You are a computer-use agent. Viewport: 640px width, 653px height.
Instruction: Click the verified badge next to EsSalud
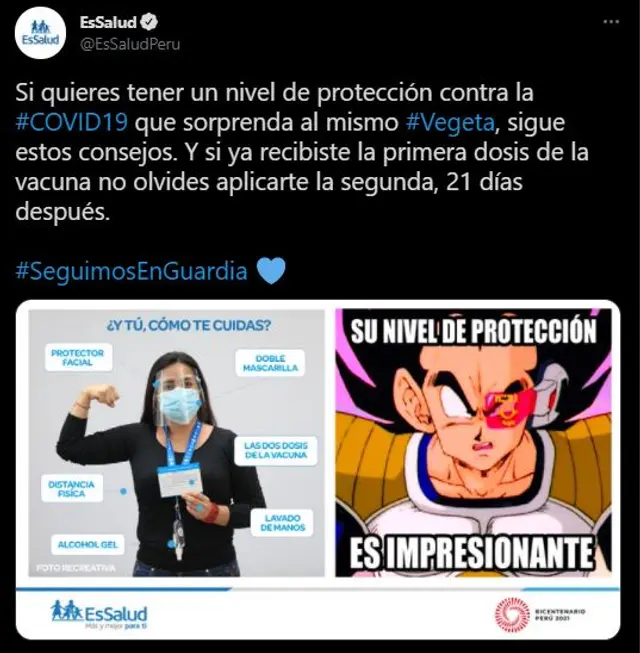point(148,22)
